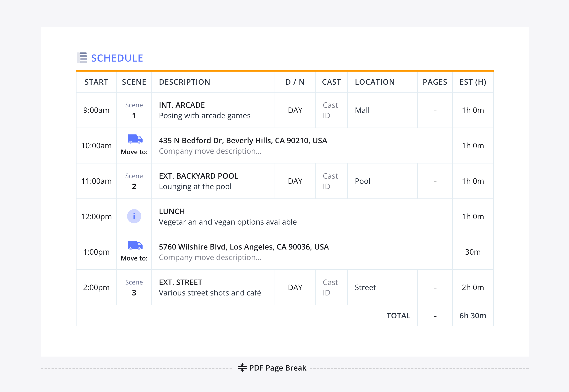
Task: Click Cast ID field for Scene 3
Action: pos(330,288)
